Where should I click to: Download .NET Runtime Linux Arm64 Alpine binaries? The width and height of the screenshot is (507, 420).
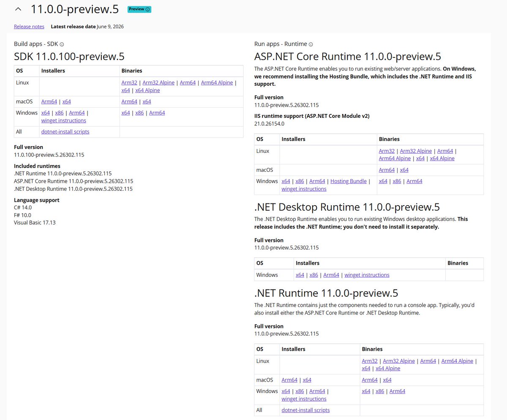click(457, 361)
